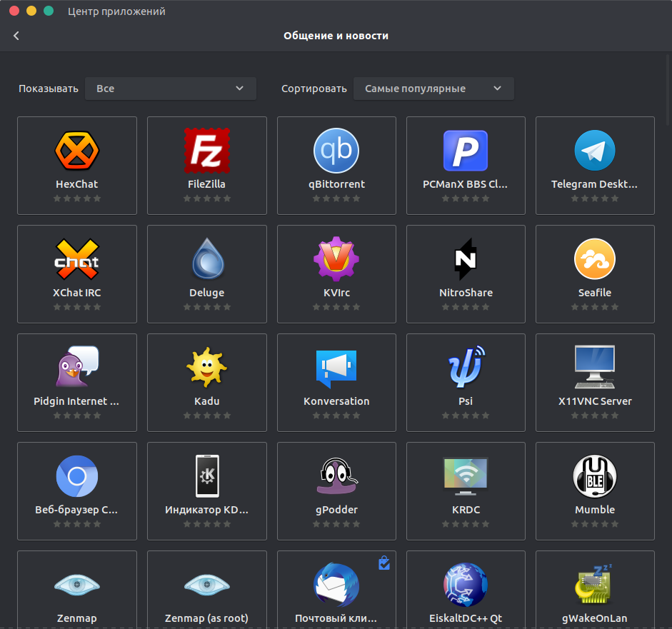Screen dimensions: 672x629
Task: Click the 'Pidgin Internet ...' label
Action: tap(76, 401)
